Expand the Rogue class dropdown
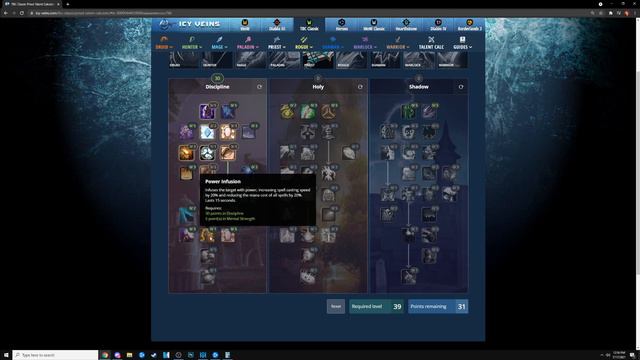This screenshot has height=360, width=640. 304,42
